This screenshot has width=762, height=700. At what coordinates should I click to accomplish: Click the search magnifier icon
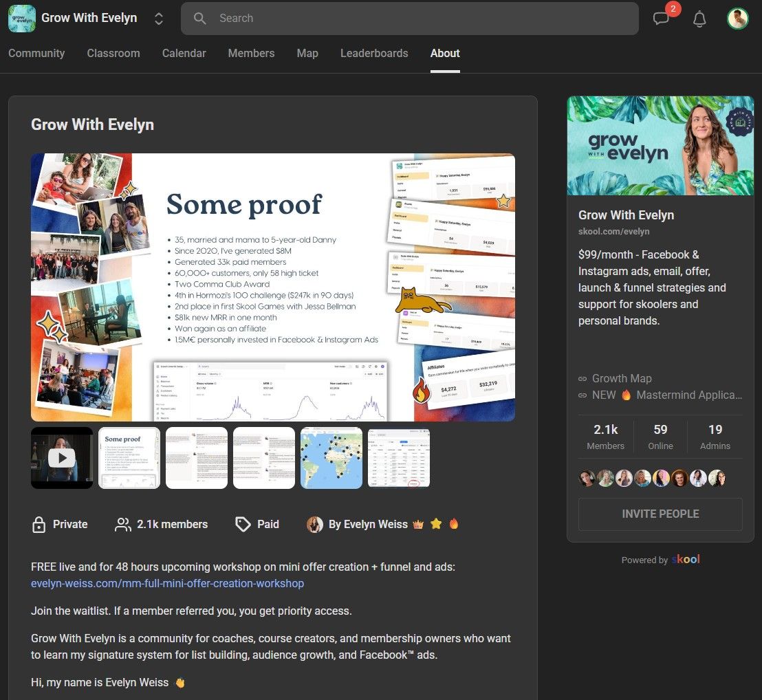199,19
